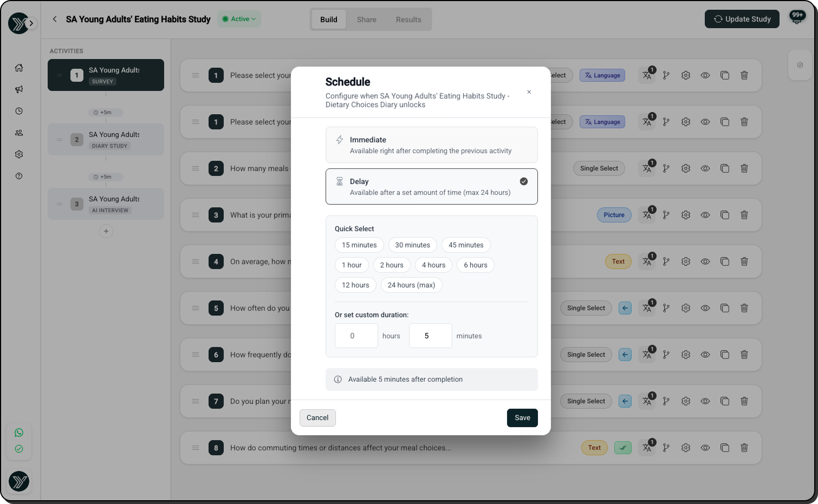The height and width of the screenshot is (504, 818).
Task: Click the WhatsApp icon in sidebar
Action: [19, 433]
